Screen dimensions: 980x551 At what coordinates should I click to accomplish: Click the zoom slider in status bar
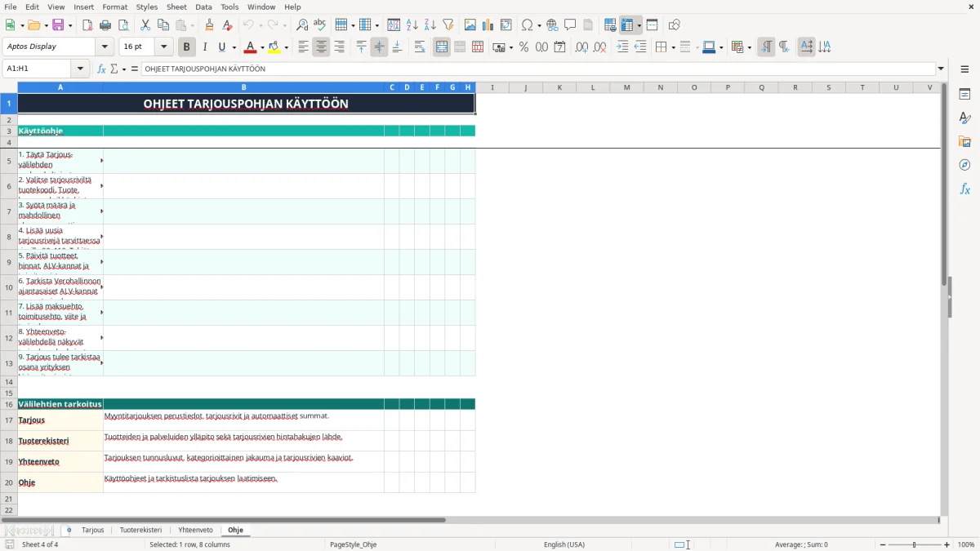tap(915, 544)
